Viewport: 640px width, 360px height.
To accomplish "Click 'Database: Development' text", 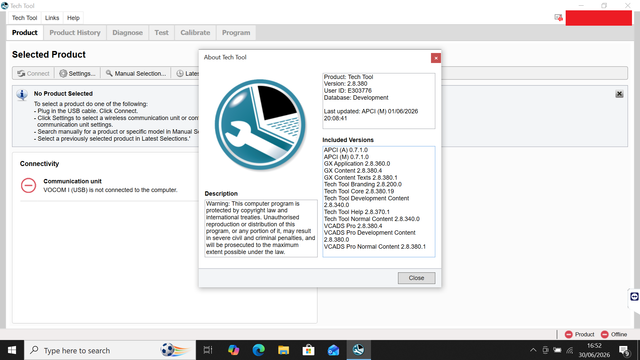I will click(356, 98).
